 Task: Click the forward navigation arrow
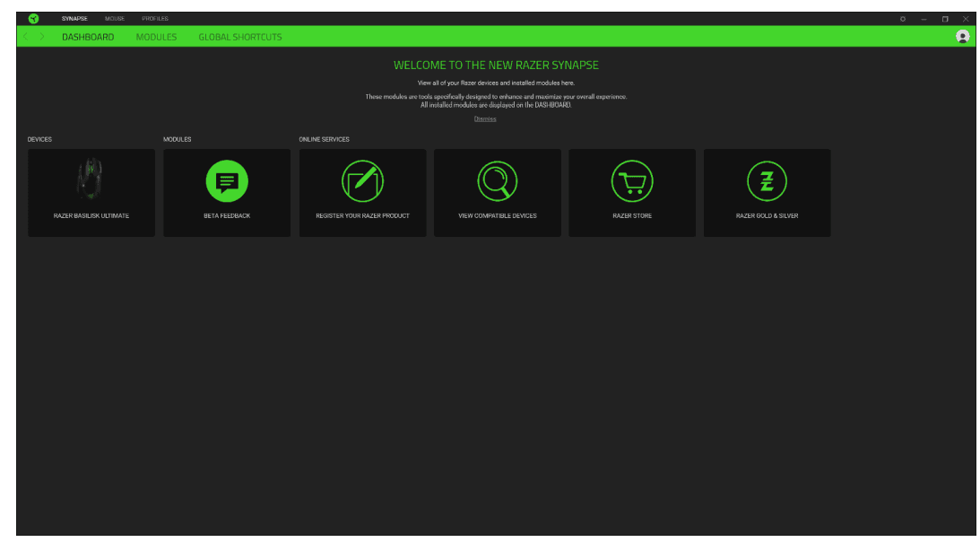tap(43, 37)
